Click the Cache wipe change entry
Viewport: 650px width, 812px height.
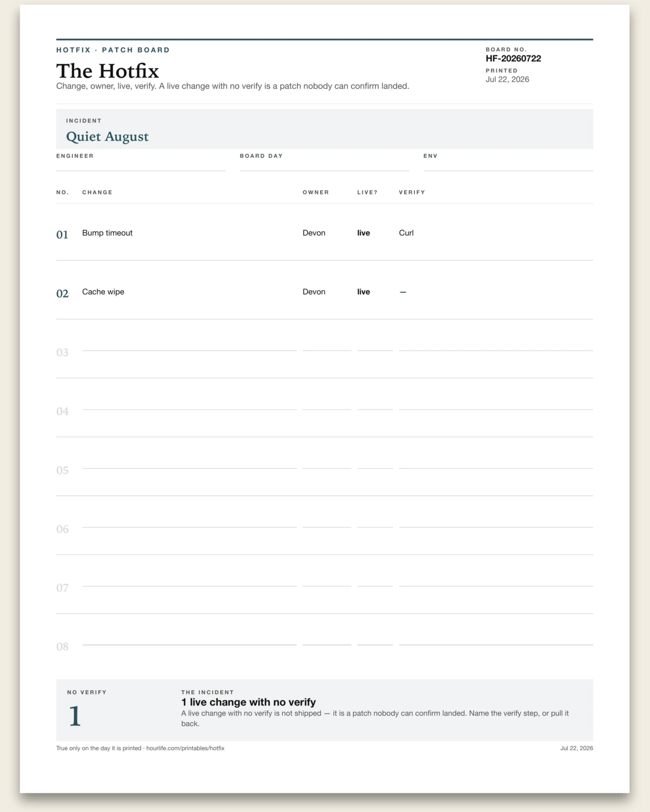pyautogui.click(x=103, y=292)
